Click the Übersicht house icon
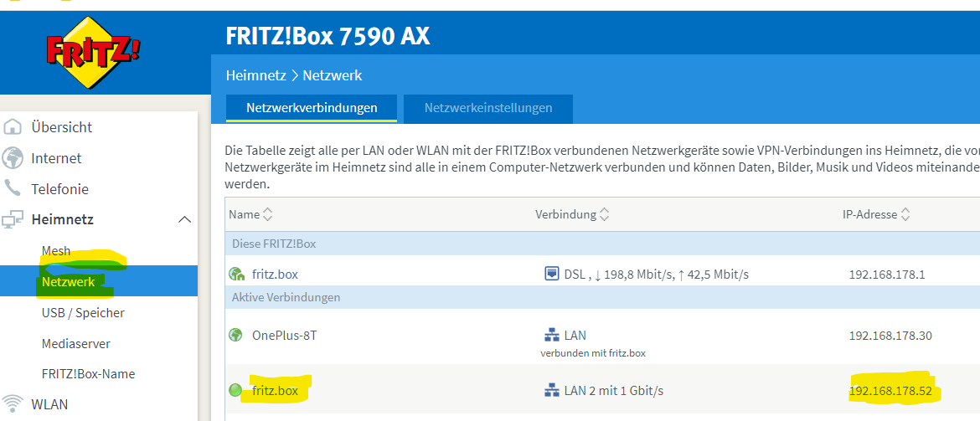Image resolution: width=980 pixels, height=421 pixels. pos(13,127)
